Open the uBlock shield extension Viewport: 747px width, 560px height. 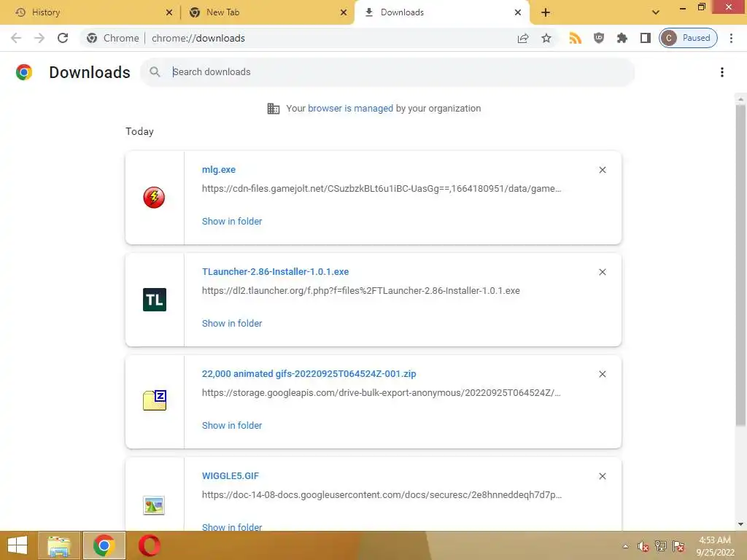(x=599, y=38)
